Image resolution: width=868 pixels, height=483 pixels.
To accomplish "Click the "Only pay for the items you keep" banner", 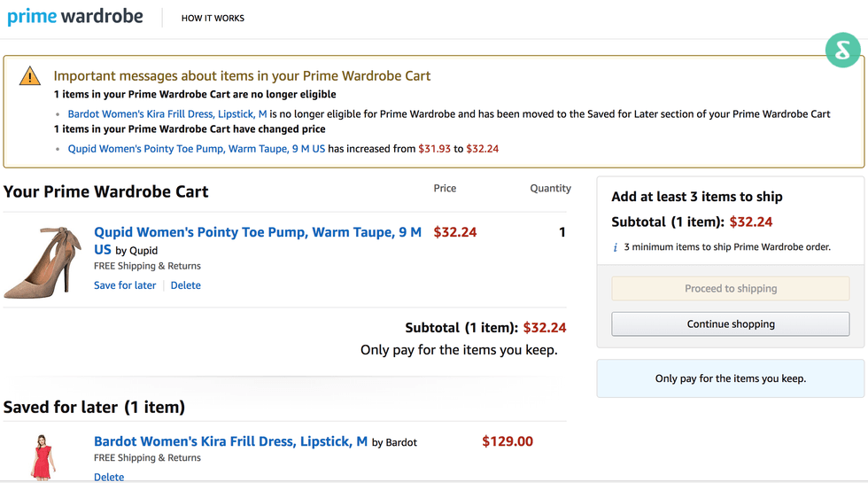I will point(730,378).
